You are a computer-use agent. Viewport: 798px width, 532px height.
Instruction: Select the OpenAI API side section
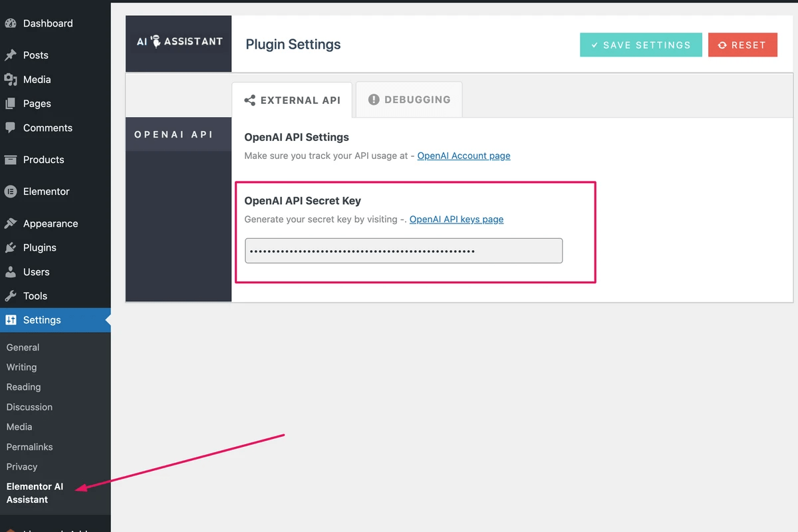point(178,134)
